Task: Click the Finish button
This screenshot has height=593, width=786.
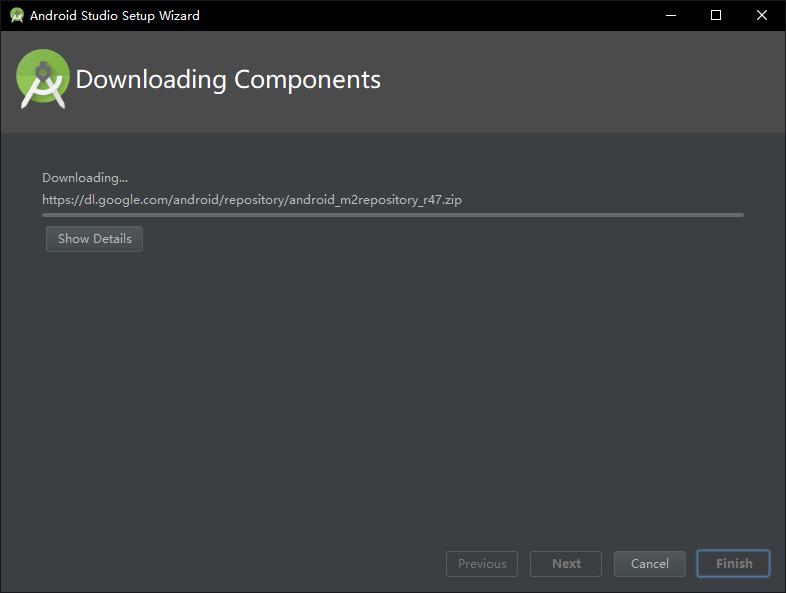Action: [x=733, y=564]
